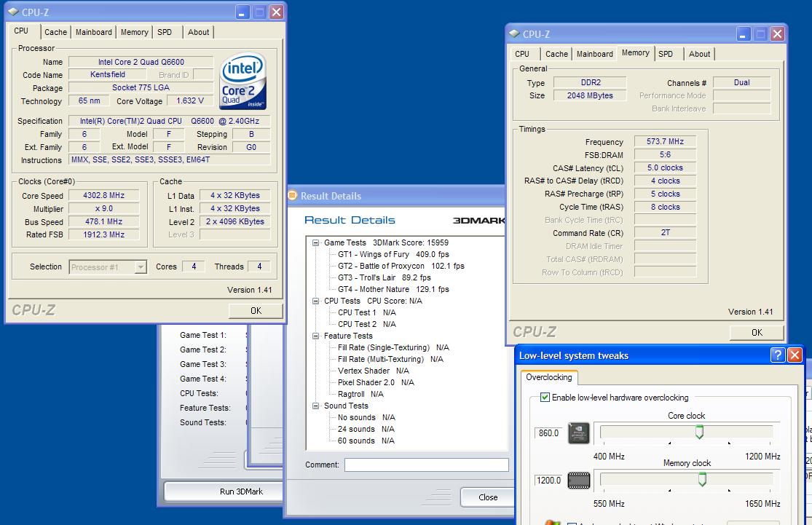Open SPD tab in left CPU-Z window
This screenshot has width=812, height=525.
pyautogui.click(x=165, y=32)
